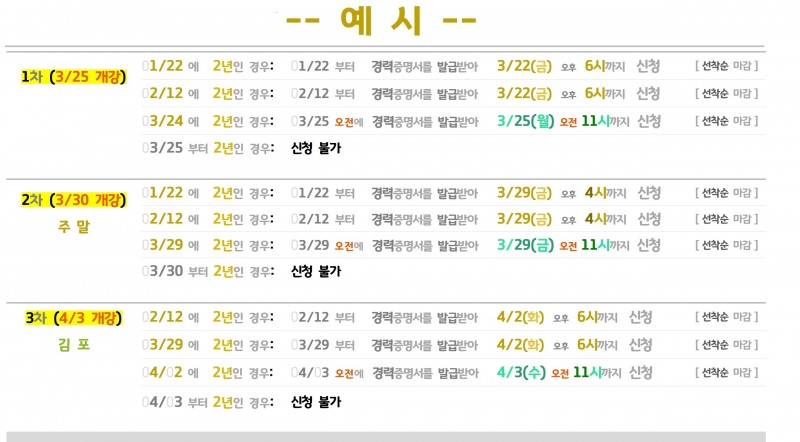Viewport: 800px width, 442px height.
Task: Click the green 4/3(수) deadline date
Action: (521, 372)
